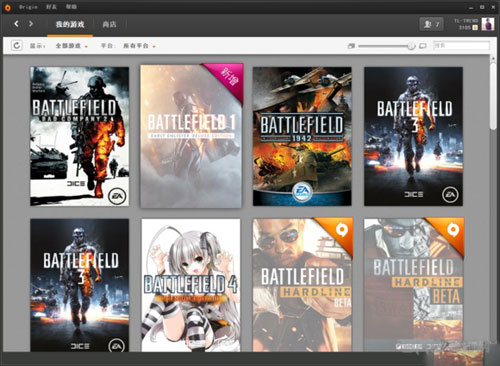This screenshot has height=366, width=500.
Task: Select the Battlefield 1 game tile
Action: point(191,136)
